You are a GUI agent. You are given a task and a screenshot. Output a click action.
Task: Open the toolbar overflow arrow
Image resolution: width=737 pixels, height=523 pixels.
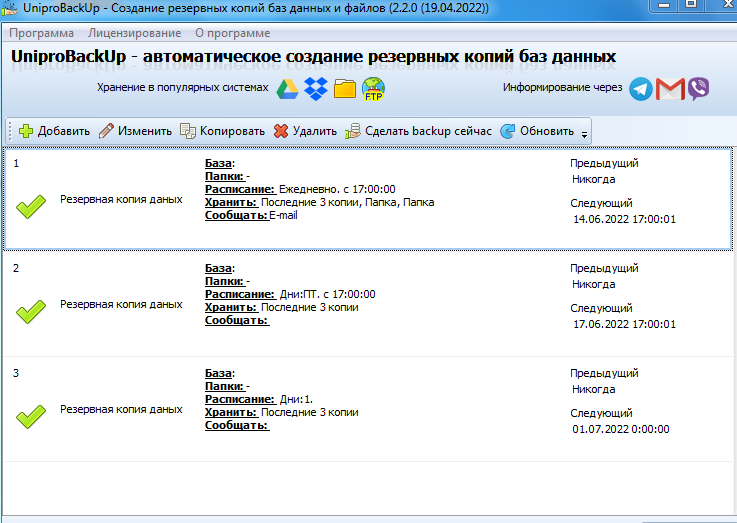pos(584,135)
